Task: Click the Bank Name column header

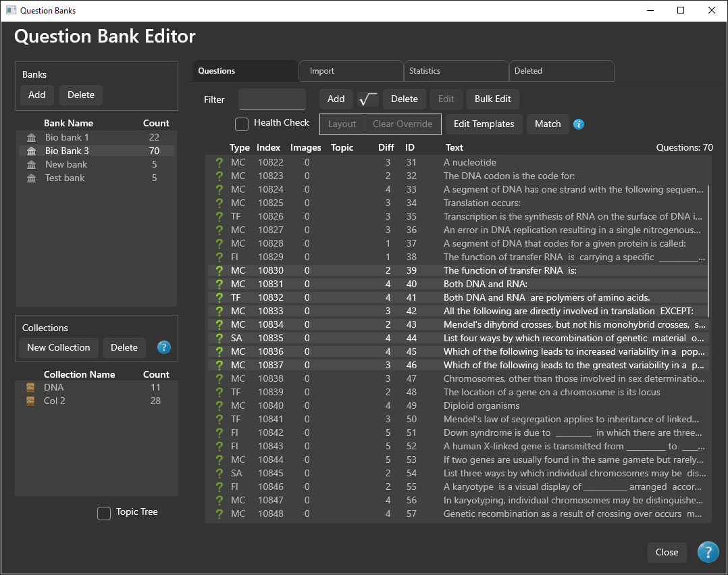Action: pyautogui.click(x=68, y=123)
